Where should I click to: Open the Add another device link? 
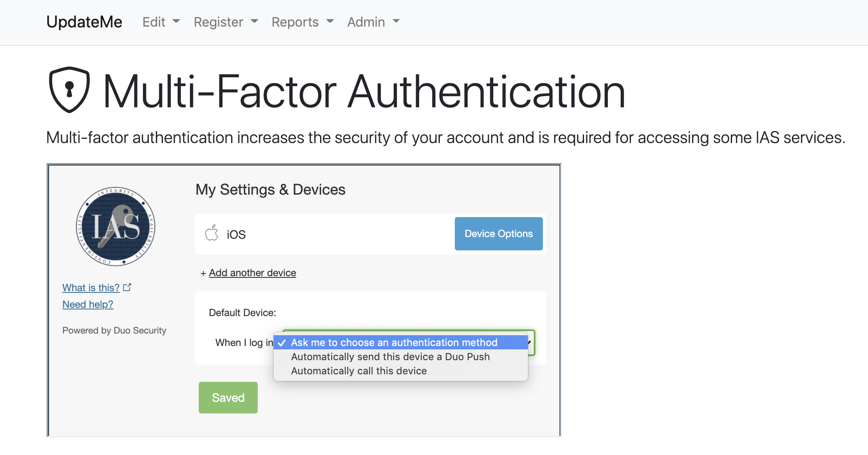(x=252, y=273)
